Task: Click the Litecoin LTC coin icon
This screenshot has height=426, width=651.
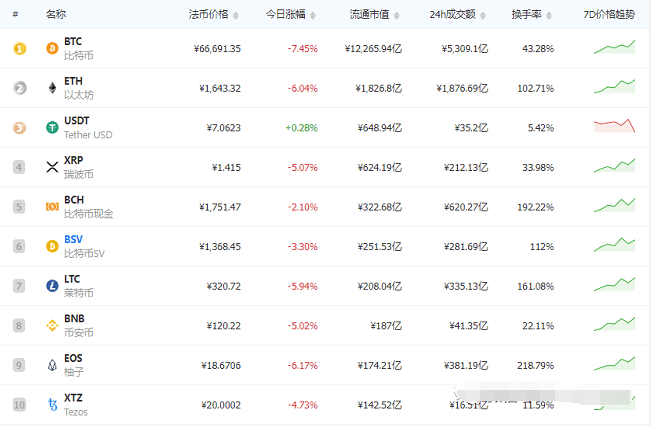Action: coord(52,286)
